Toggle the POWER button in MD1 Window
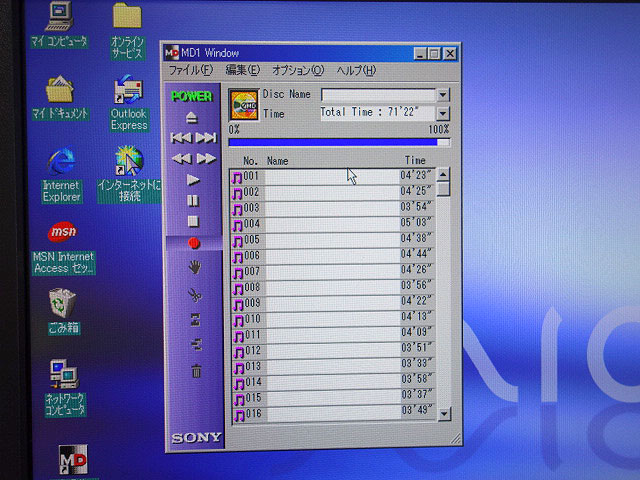The image size is (640, 480). point(192,96)
